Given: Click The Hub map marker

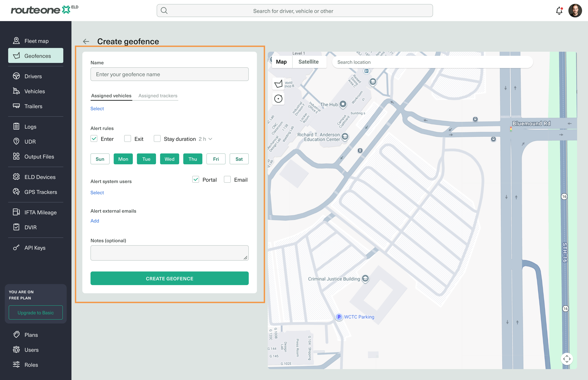Looking at the screenshot, I should (x=343, y=104).
